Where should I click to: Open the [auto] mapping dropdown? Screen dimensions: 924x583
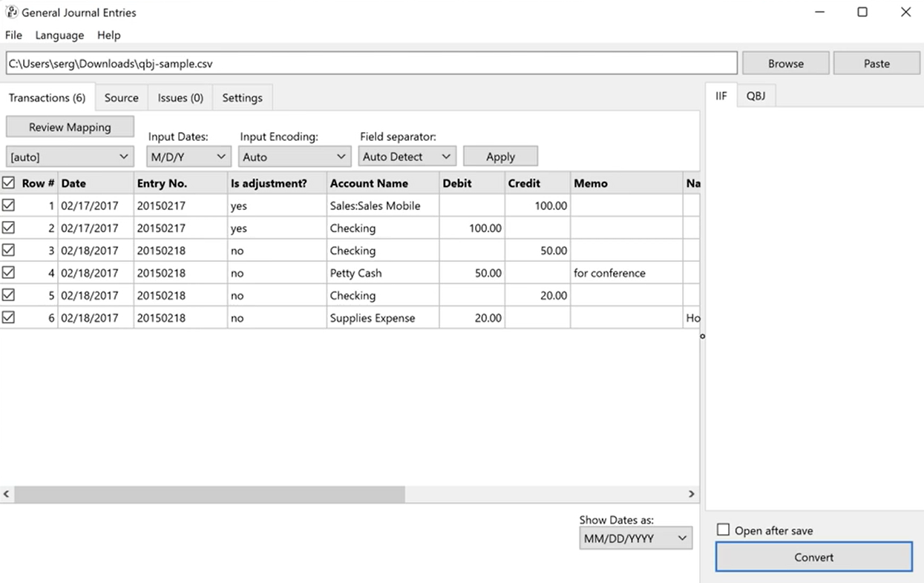(x=70, y=157)
